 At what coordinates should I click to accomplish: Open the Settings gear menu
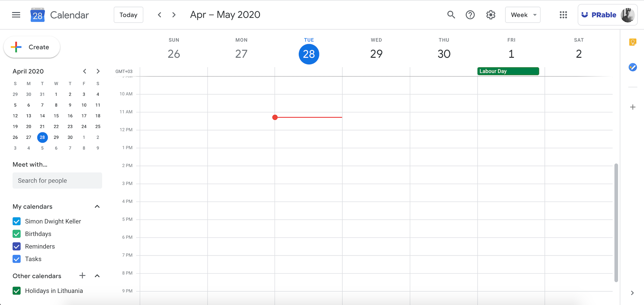click(490, 15)
